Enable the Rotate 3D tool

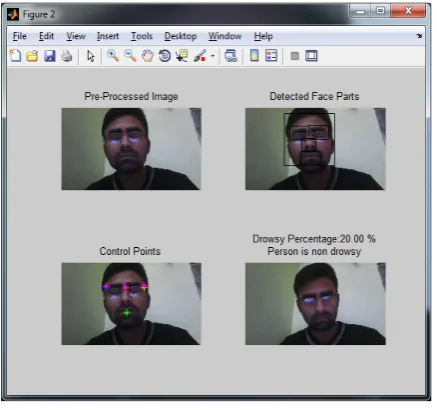tap(165, 56)
